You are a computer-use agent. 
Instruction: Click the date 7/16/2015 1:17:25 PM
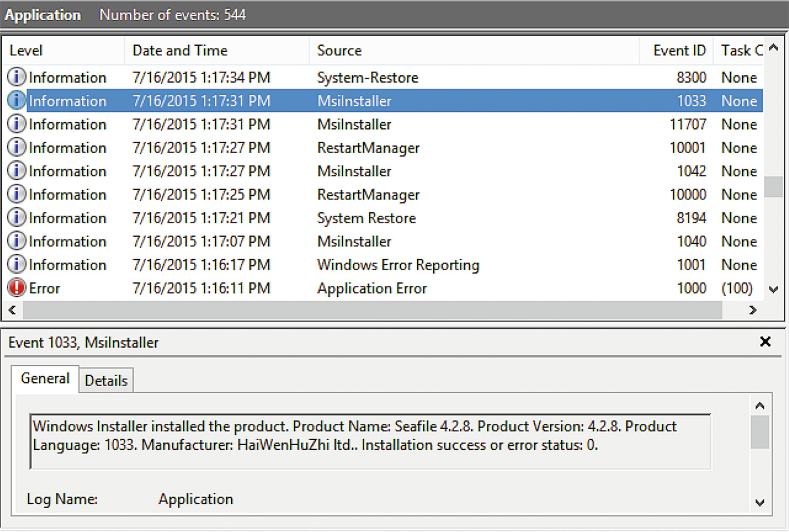pyautogui.click(x=201, y=194)
